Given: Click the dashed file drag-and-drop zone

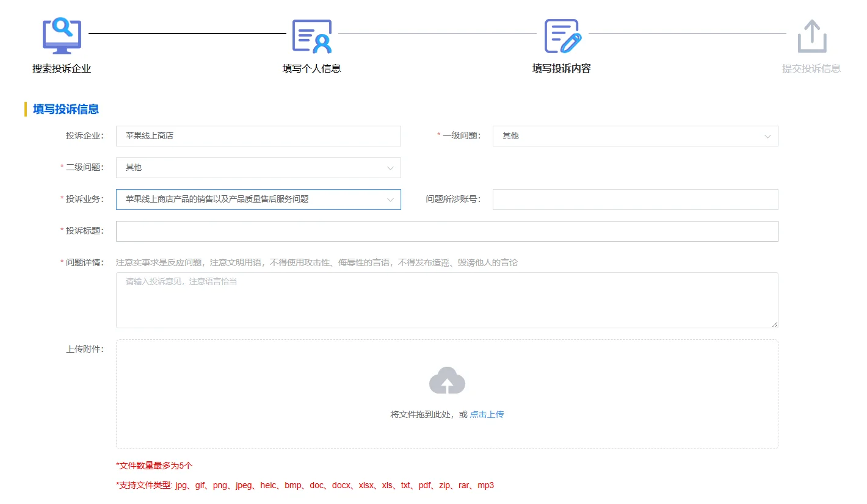Looking at the screenshot, I should coord(447,394).
